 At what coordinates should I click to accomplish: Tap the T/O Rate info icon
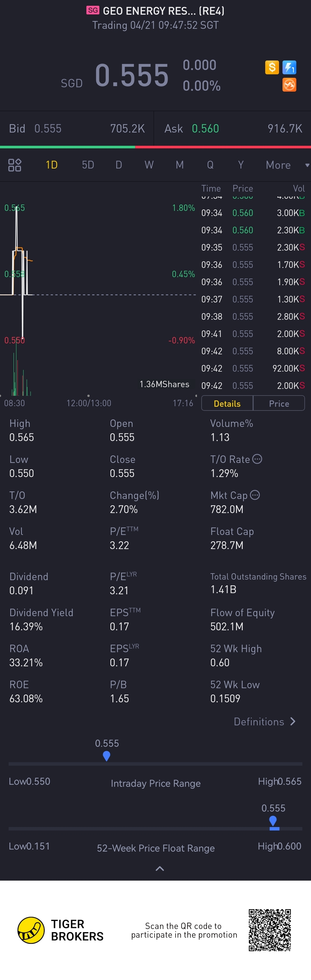(x=257, y=459)
